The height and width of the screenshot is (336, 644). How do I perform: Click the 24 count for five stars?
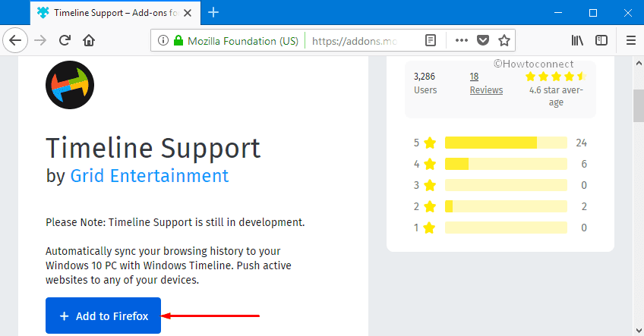tap(581, 143)
